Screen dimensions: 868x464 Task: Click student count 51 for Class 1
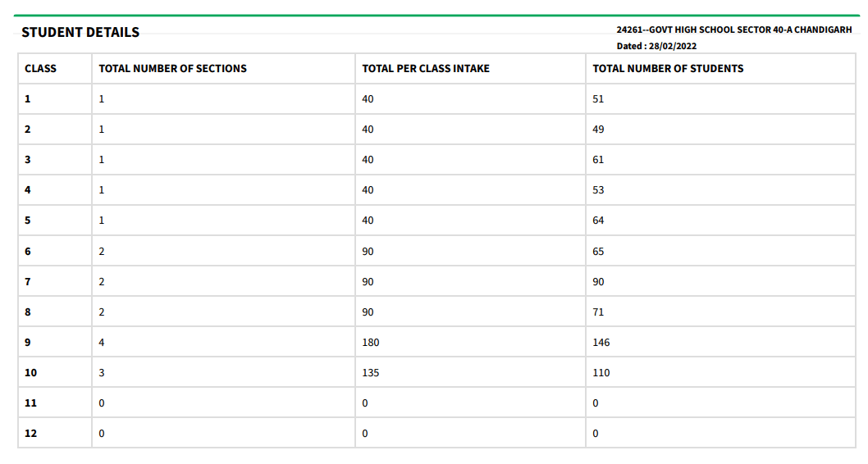598,99
